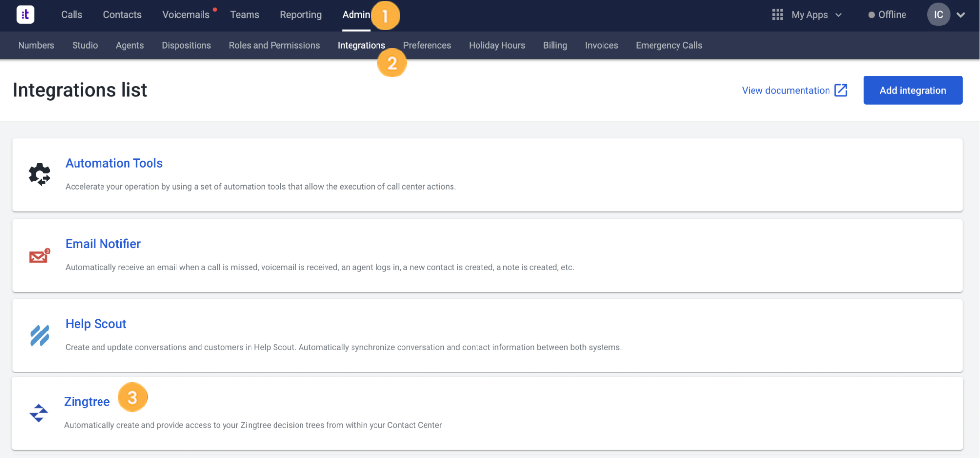Open the Calls tab
The image size is (980, 458).
point(72,15)
